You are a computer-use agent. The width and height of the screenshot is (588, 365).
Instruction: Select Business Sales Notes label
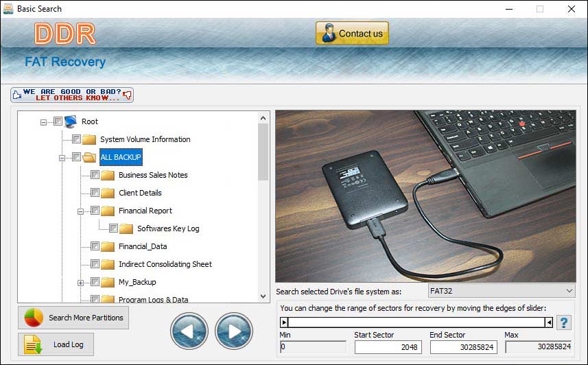153,175
